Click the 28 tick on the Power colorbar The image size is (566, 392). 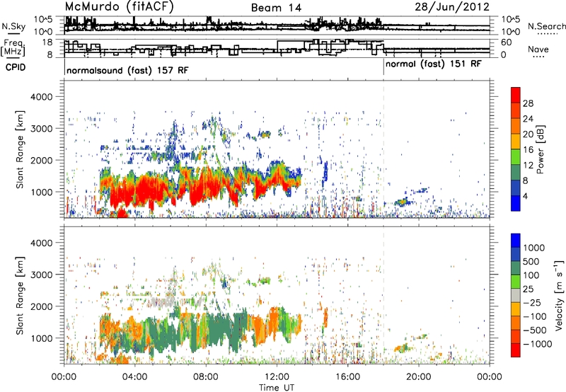click(x=528, y=103)
